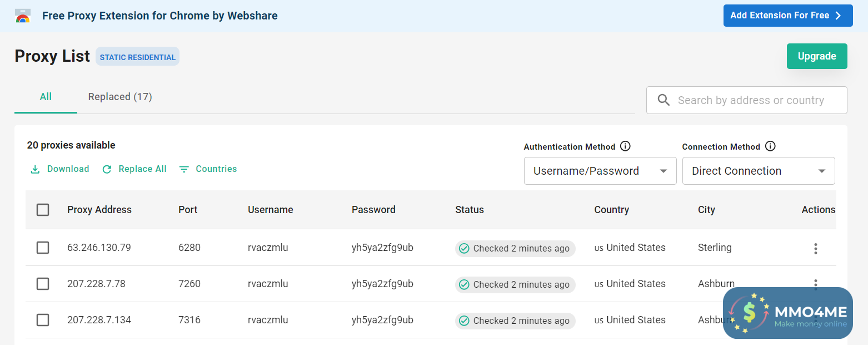This screenshot has height=345, width=868.
Task: Open actions menu for proxy 63.246.130.79
Action: coord(815,249)
